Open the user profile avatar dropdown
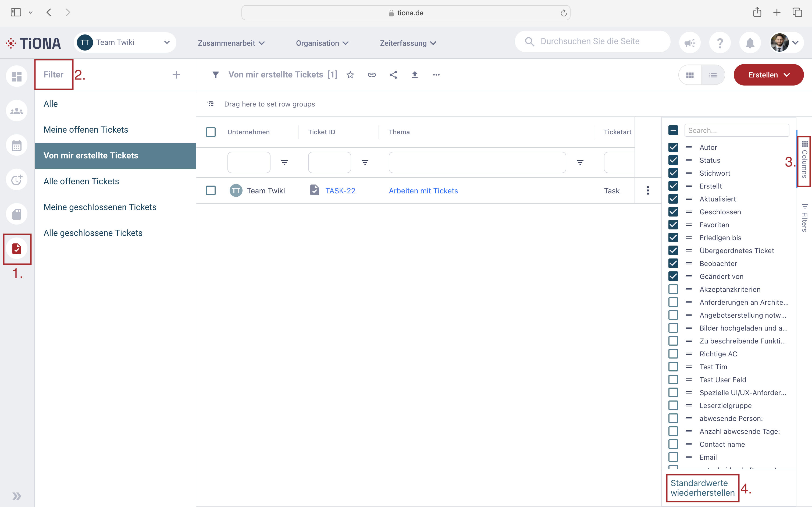The width and height of the screenshot is (812, 507). tap(786, 42)
